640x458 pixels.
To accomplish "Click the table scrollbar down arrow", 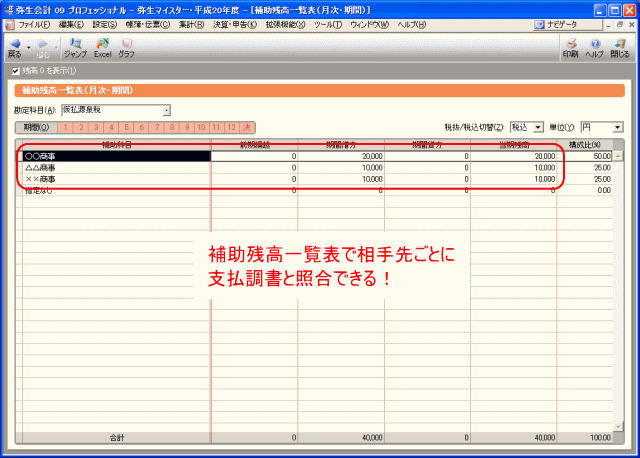I will (x=618, y=427).
